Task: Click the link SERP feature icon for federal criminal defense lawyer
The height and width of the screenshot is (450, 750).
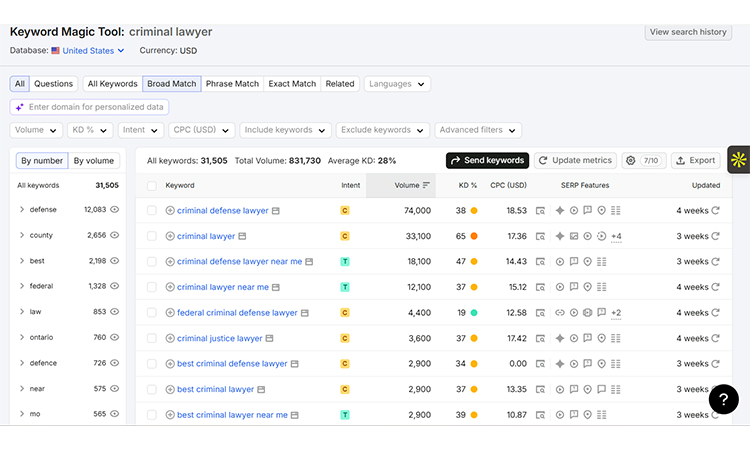Action: [x=560, y=313]
